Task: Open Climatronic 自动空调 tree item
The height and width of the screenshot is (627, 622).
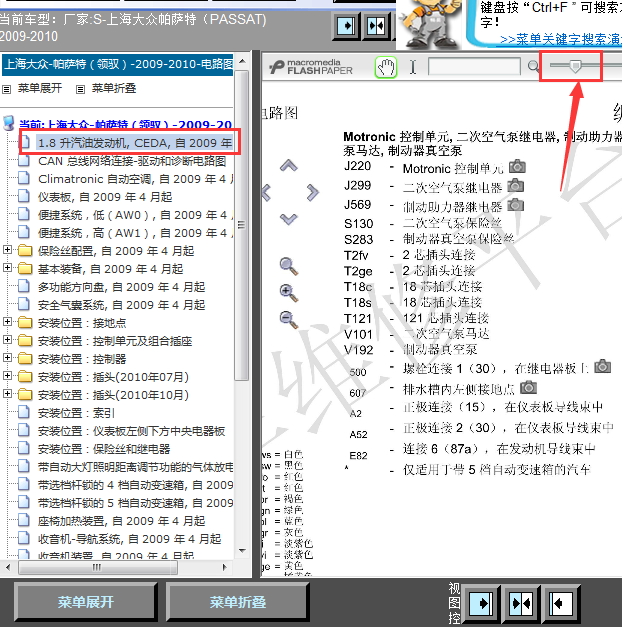Action: click(x=135, y=179)
